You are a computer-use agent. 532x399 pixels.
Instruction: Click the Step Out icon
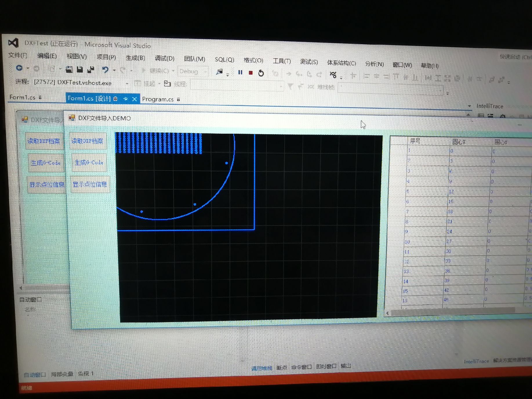tap(319, 75)
